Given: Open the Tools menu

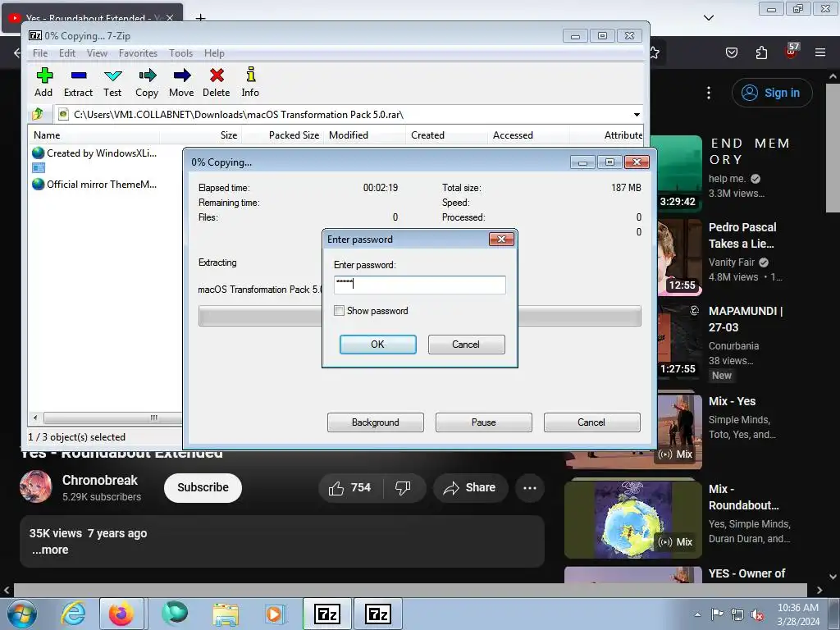Looking at the screenshot, I should click(x=181, y=53).
